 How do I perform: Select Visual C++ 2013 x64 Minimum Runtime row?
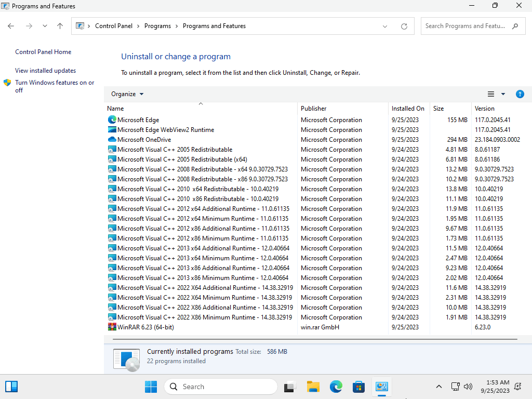coord(317,258)
